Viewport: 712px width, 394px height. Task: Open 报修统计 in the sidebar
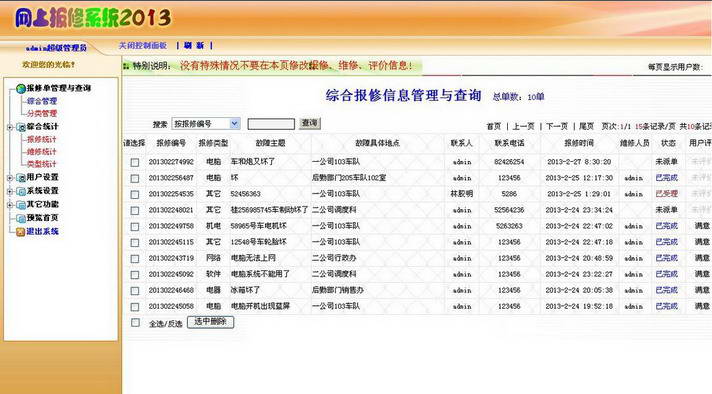(x=42, y=139)
